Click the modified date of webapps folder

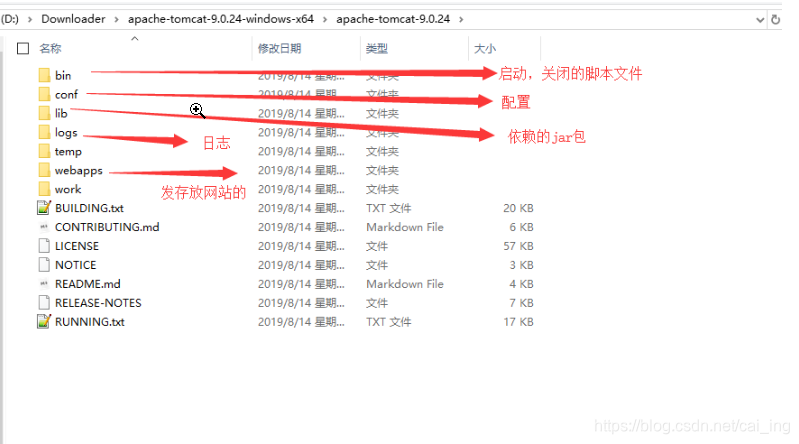301,171
